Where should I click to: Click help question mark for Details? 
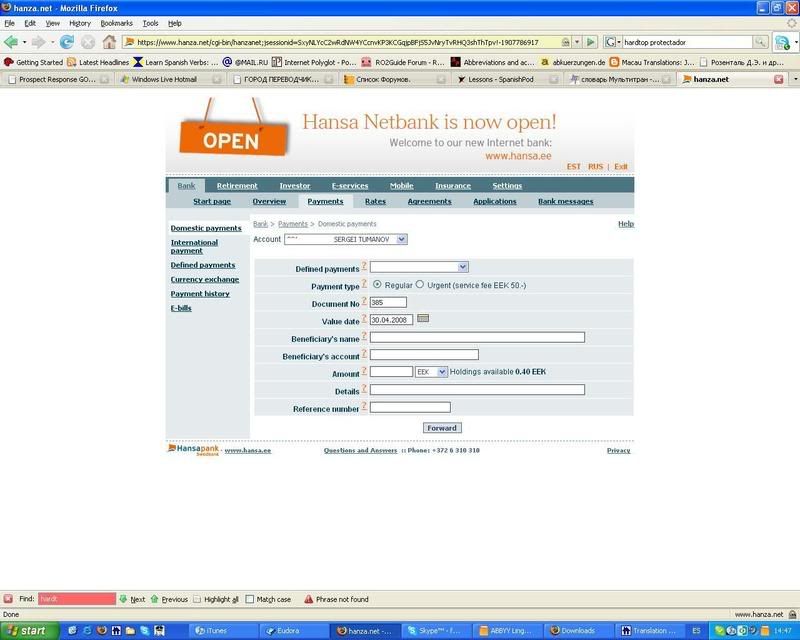coord(364,388)
